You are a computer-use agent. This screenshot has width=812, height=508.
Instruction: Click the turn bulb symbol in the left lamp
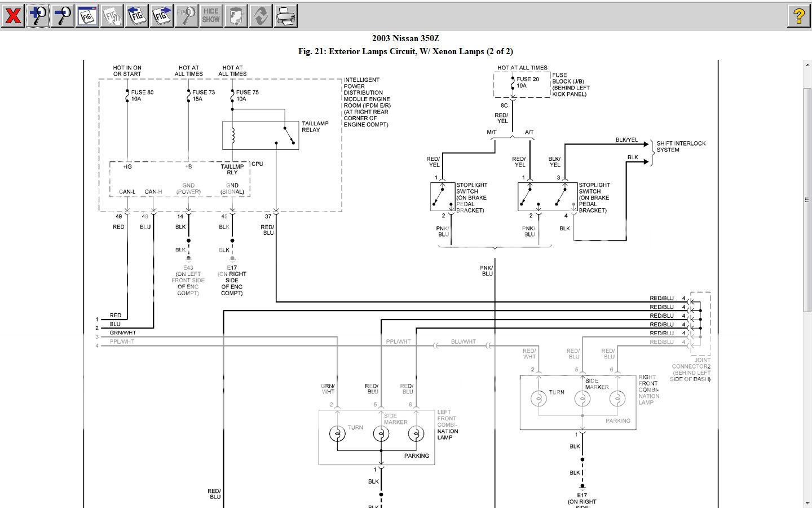pos(337,433)
